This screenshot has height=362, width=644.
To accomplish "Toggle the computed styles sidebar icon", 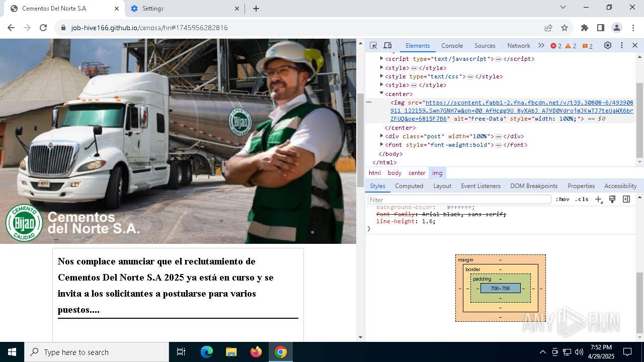I will pos(626,199).
